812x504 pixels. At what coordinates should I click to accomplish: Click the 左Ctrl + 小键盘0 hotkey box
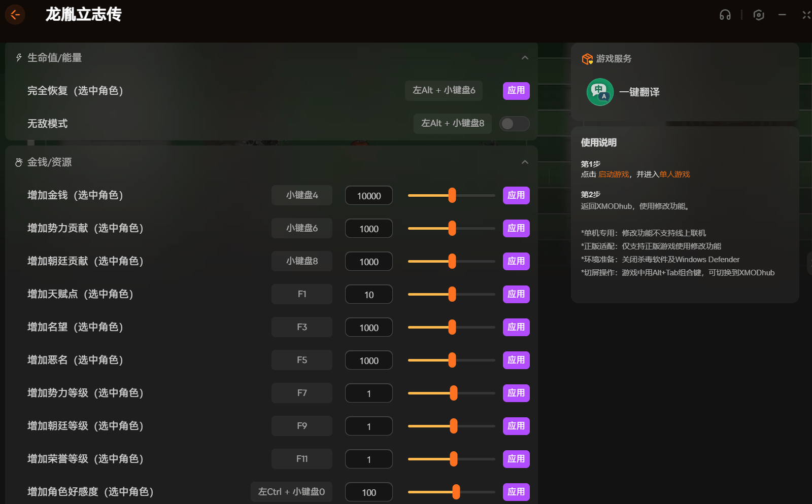[x=291, y=492]
